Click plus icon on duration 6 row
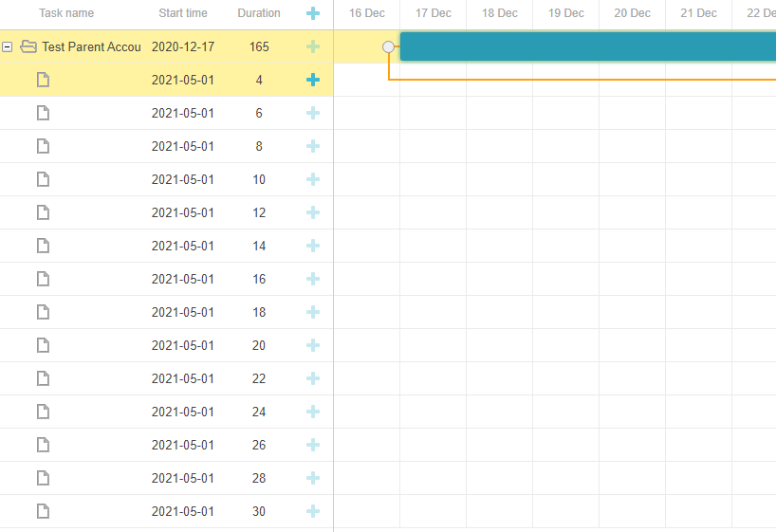The height and width of the screenshot is (532, 776). tap(313, 113)
